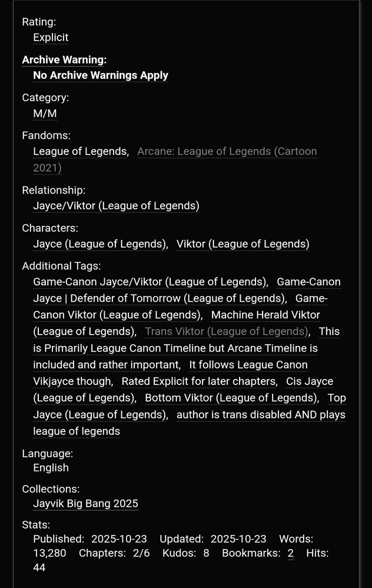Click the Jayce (League of Legends) character tag
Screen dimensions: 372x588
click(x=99, y=243)
